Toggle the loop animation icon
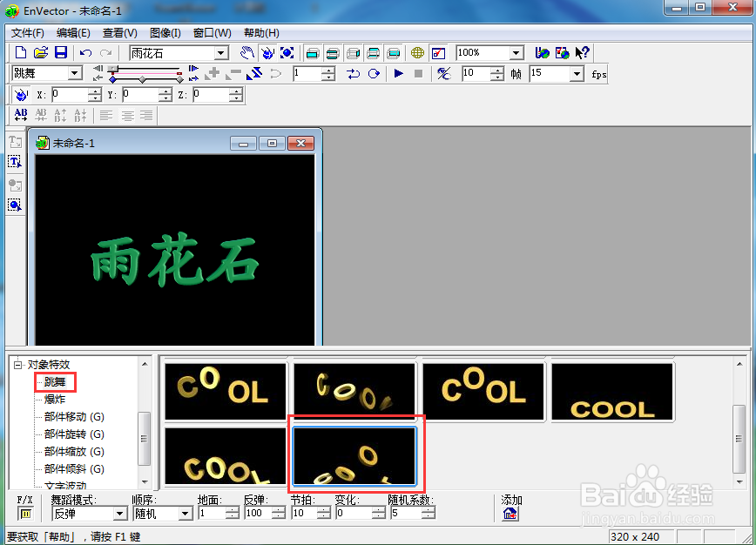Image resolution: width=756 pixels, height=545 pixels. click(x=354, y=74)
